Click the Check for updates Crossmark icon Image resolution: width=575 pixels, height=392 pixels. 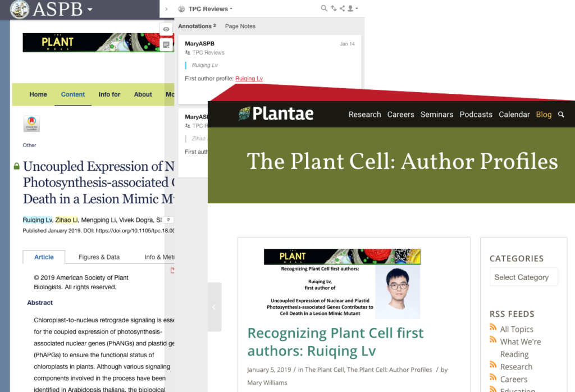click(x=31, y=124)
